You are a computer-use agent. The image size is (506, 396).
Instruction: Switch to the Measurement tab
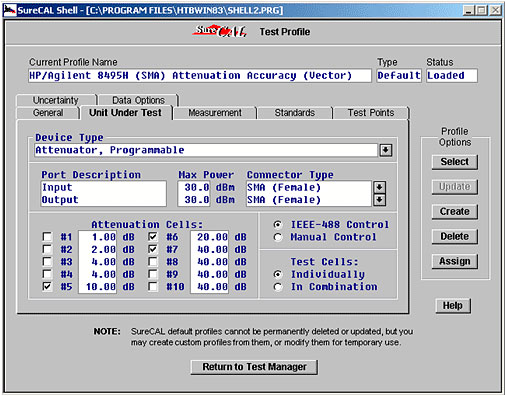pyautogui.click(x=215, y=113)
